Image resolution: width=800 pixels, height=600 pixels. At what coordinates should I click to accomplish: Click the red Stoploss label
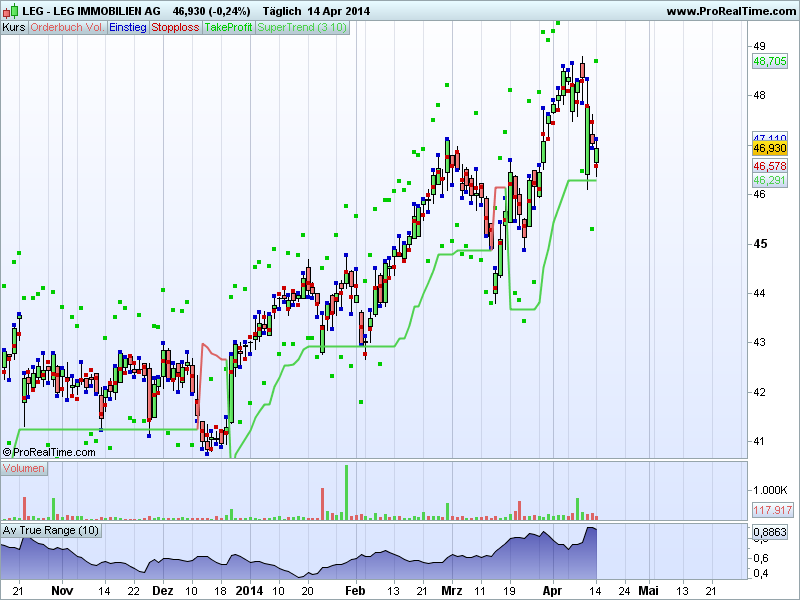175,27
